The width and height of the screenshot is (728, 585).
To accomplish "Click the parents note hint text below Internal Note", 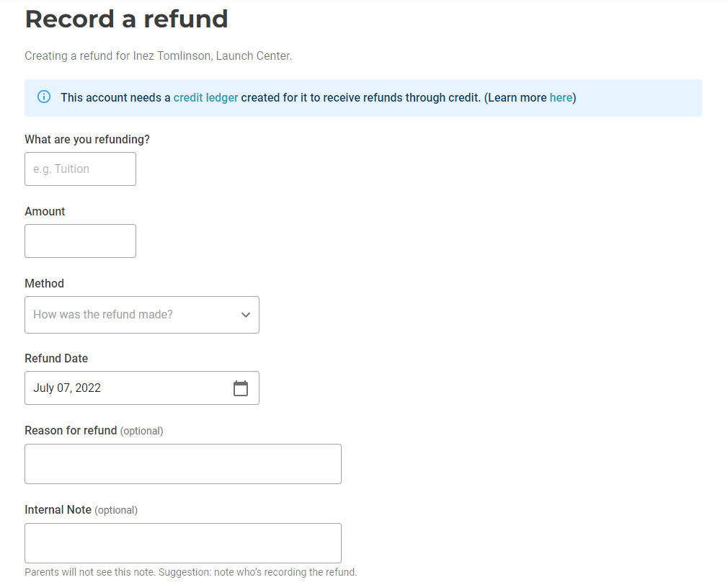I will click(191, 571).
